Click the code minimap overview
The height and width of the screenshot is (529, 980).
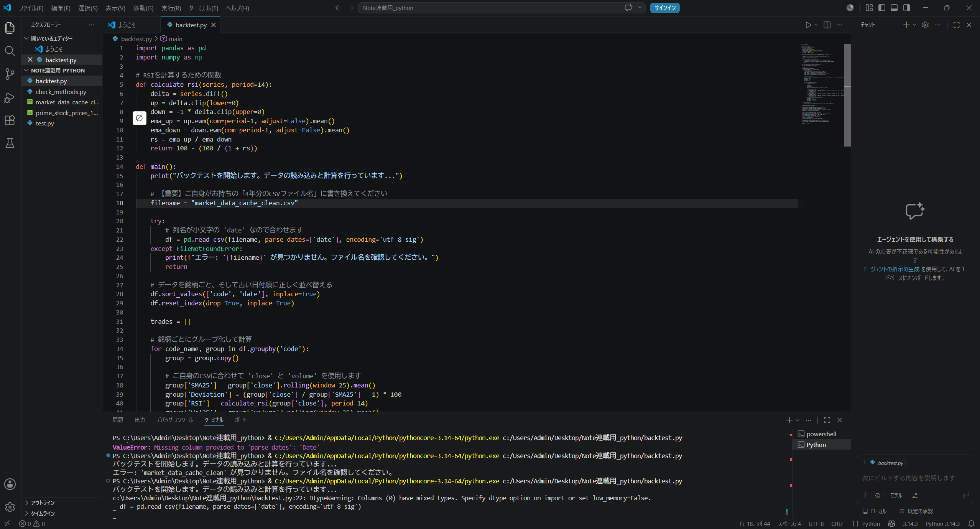(x=821, y=84)
